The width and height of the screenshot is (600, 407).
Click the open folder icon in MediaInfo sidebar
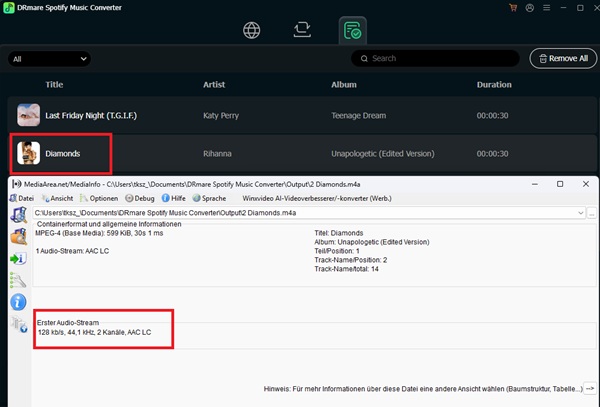[18, 236]
